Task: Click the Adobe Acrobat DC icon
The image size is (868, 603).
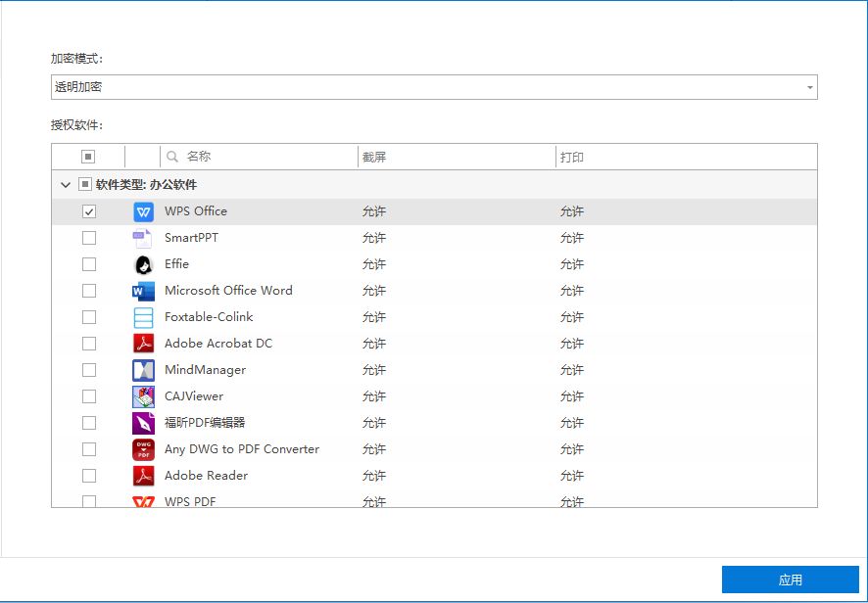Action: pos(143,345)
